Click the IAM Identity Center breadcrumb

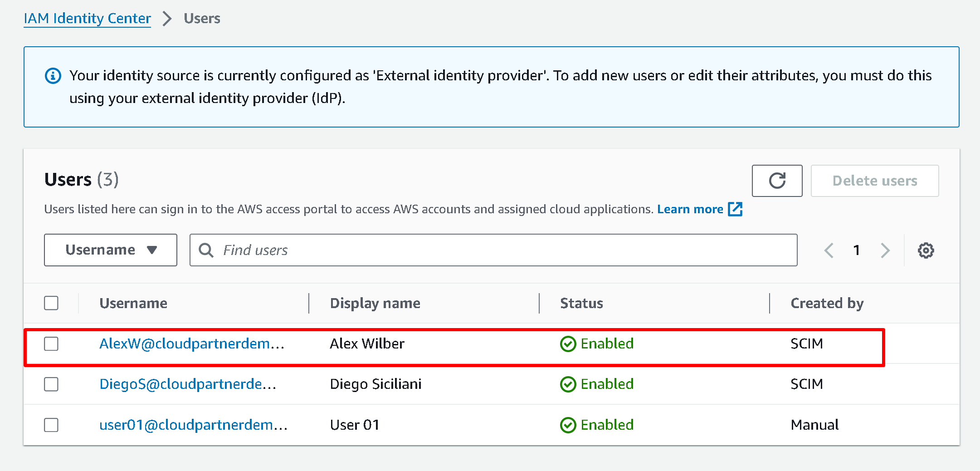(x=87, y=19)
